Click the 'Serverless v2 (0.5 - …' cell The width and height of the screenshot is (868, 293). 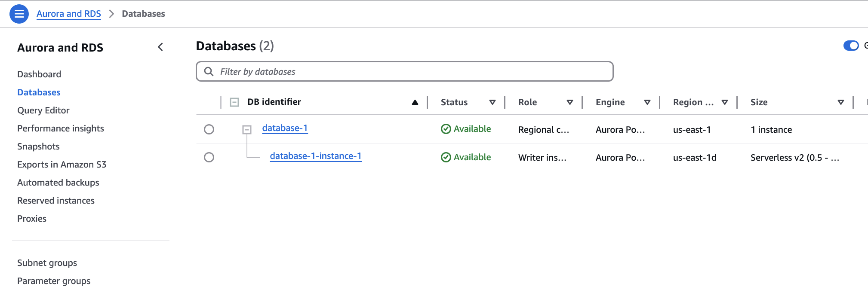(x=795, y=158)
